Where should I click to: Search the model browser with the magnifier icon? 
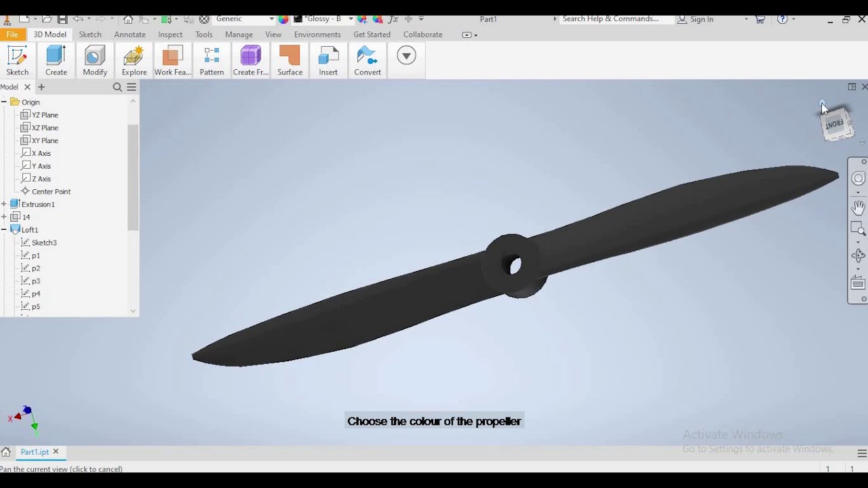[x=117, y=87]
